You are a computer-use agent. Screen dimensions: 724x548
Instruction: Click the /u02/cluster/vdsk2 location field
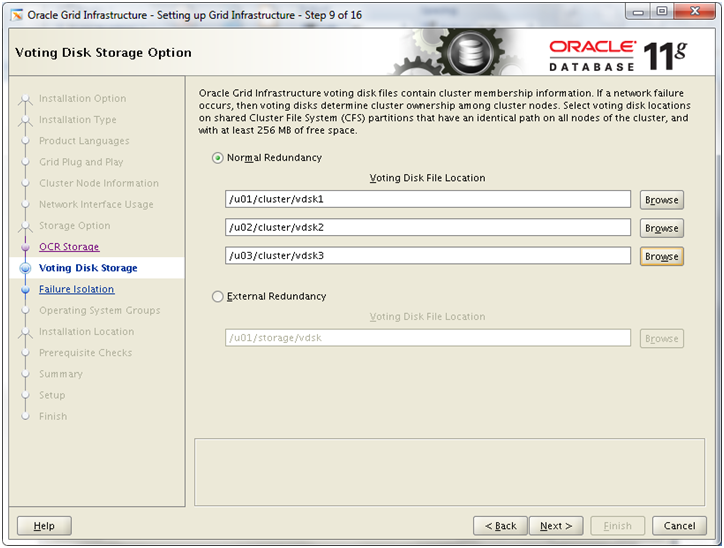click(x=428, y=228)
